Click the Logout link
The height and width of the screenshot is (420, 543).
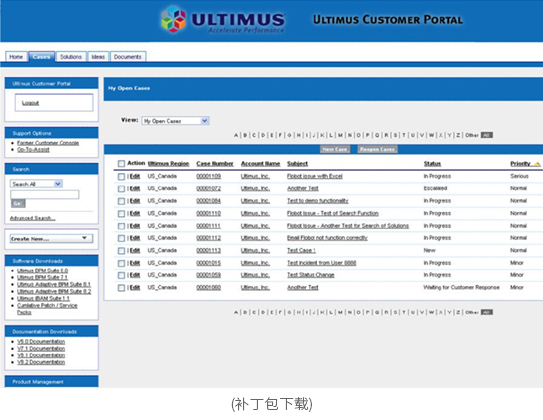click(30, 103)
